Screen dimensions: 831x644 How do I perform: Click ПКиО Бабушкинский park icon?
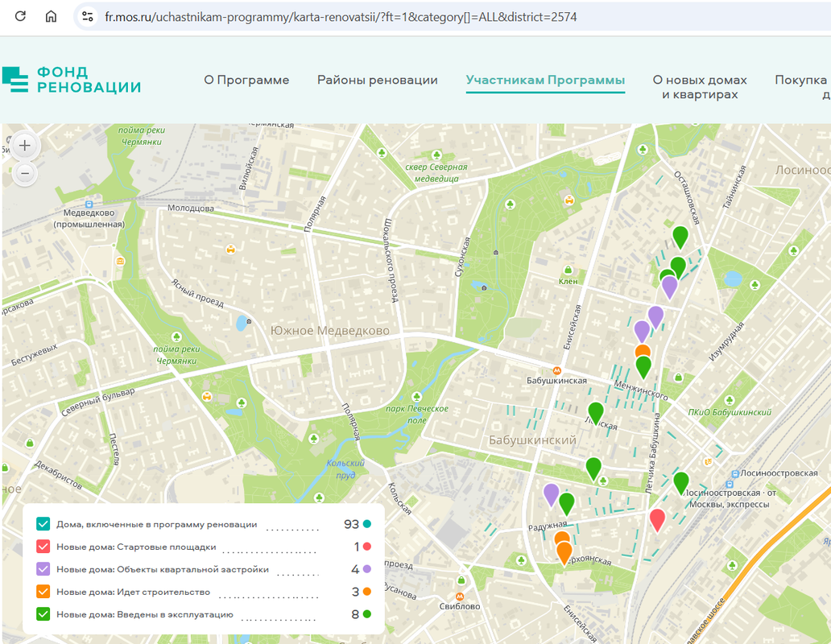[x=730, y=400]
